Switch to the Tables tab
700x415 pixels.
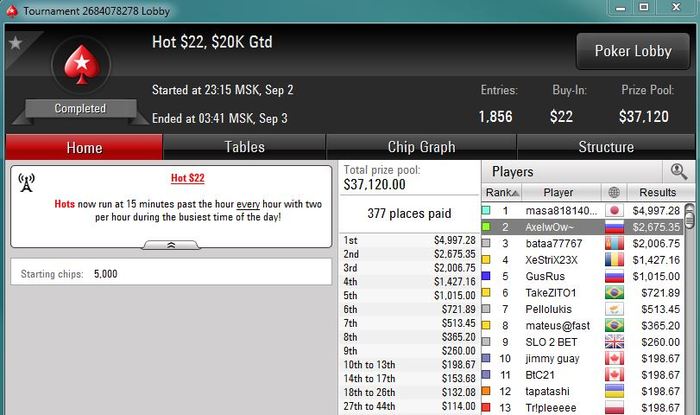click(x=244, y=147)
